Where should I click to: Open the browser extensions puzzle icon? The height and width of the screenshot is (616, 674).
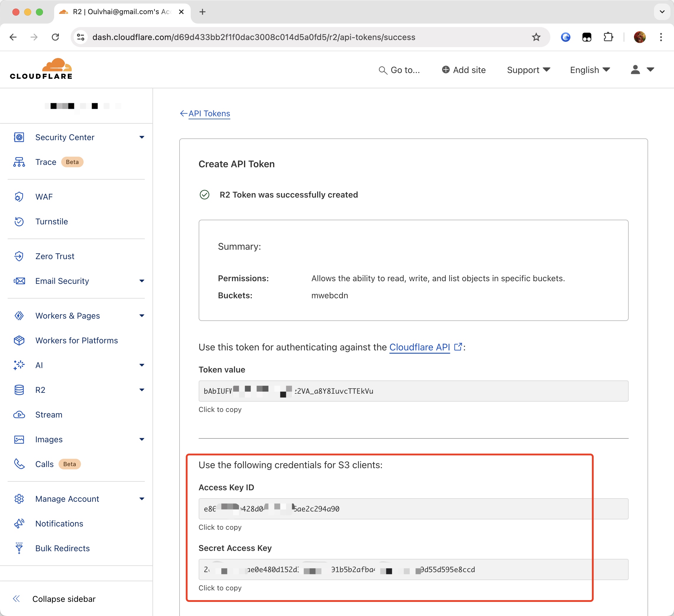[608, 37]
